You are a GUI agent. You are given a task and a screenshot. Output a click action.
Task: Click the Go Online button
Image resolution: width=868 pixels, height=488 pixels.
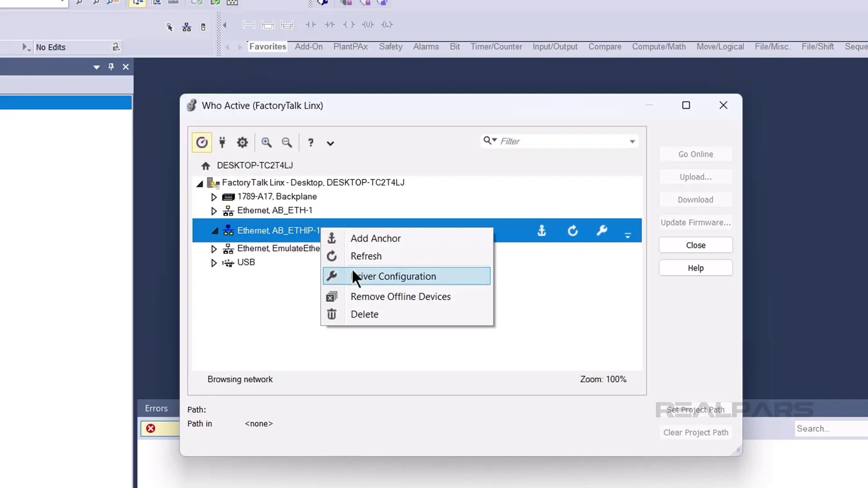coord(695,154)
